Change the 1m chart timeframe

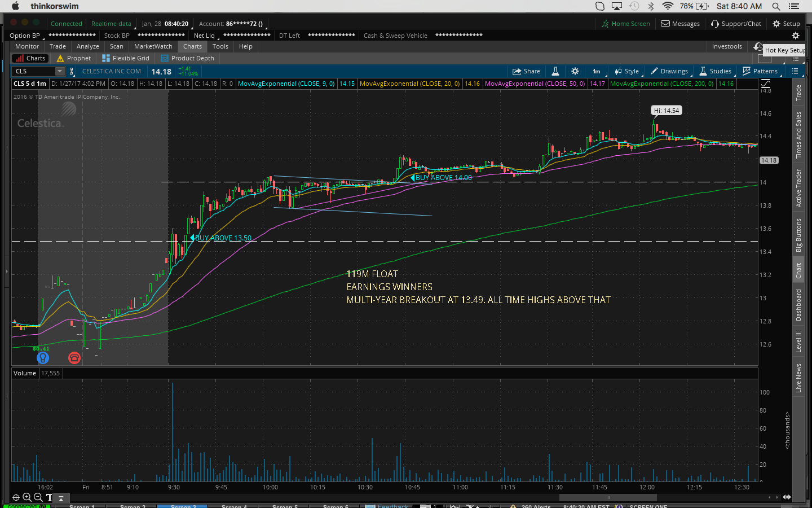coord(597,71)
